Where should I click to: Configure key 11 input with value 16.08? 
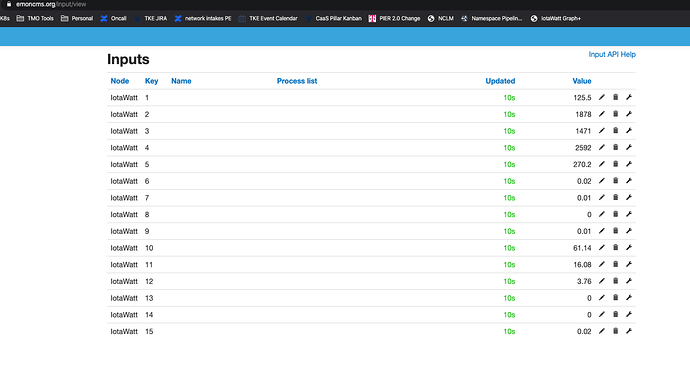pos(629,264)
